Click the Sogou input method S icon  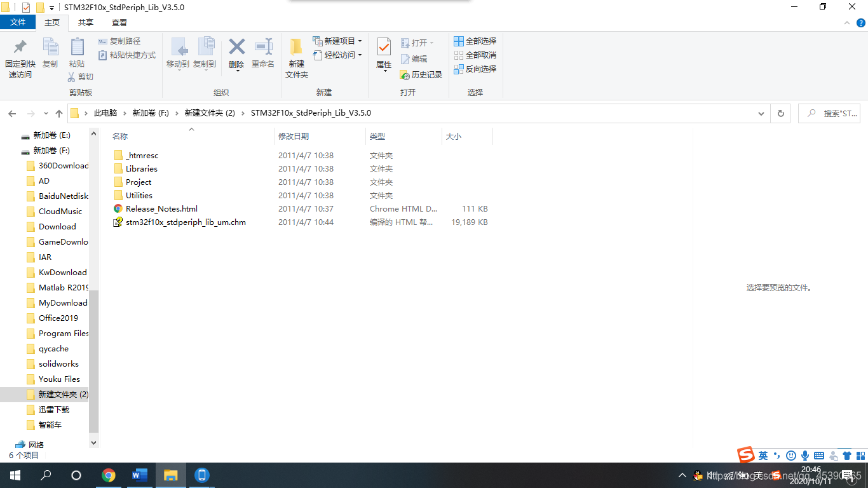click(745, 455)
